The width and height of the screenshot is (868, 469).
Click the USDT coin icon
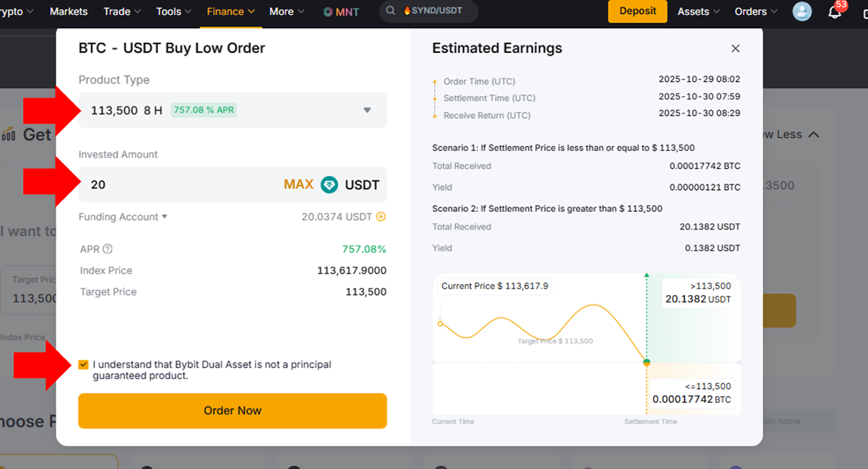coord(329,185)
